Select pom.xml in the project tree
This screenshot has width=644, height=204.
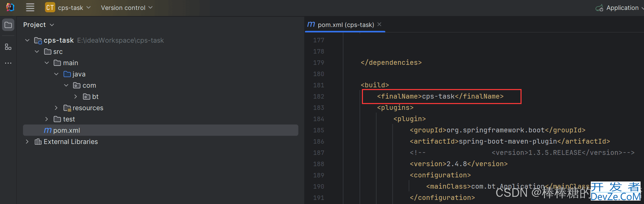161,130
